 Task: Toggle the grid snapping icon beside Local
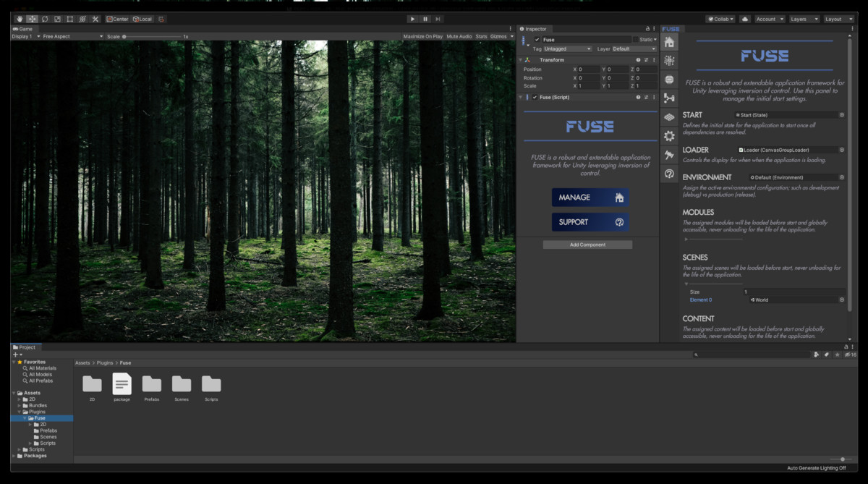(161, 19)
